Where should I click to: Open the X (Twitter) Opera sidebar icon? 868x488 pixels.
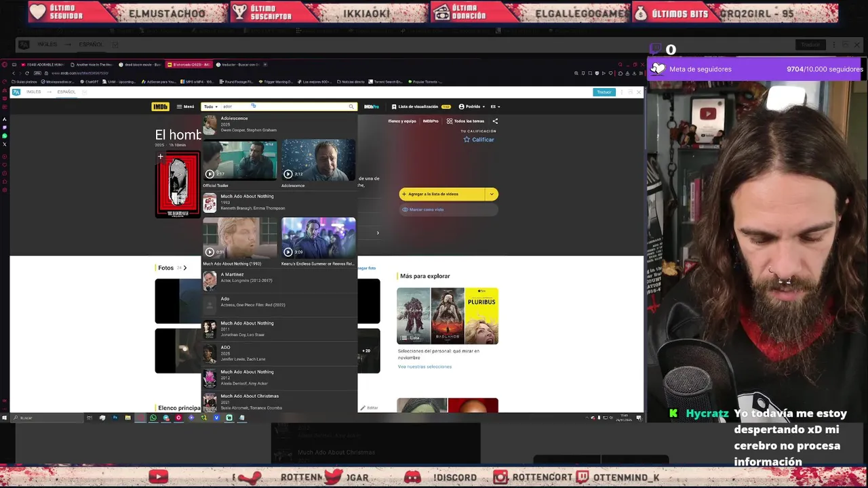coord(5,144)
